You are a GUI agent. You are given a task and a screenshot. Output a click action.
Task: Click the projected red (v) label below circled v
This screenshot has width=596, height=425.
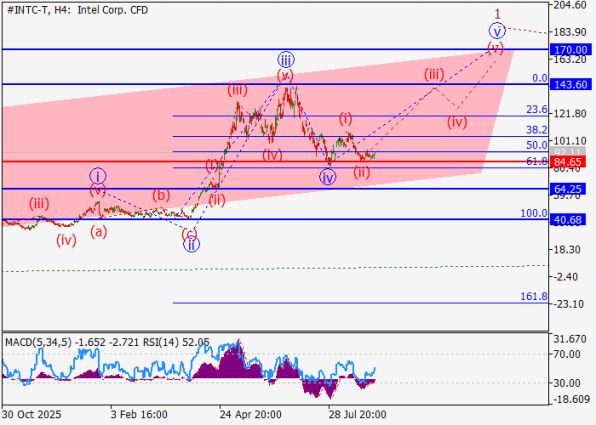click(496, 48)
